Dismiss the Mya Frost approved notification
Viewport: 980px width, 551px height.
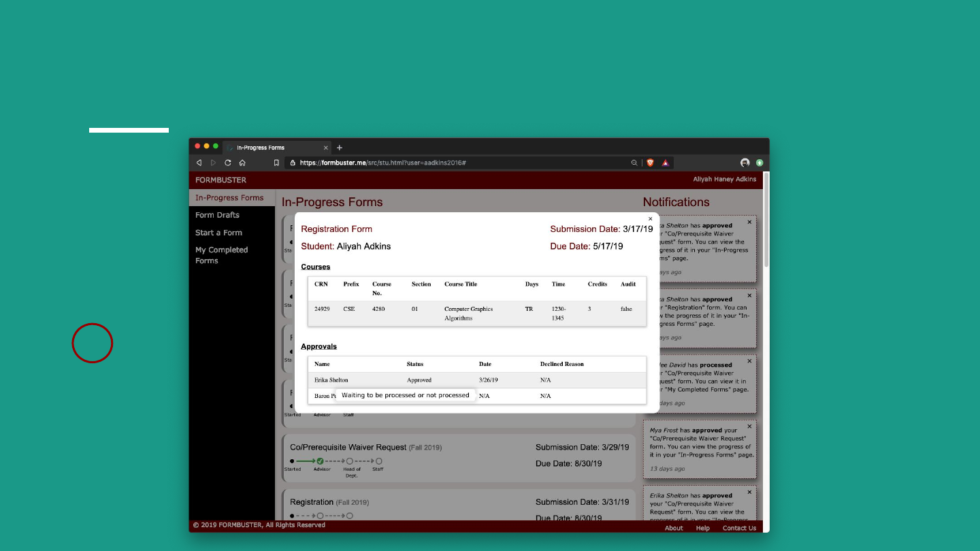(749, 427)
